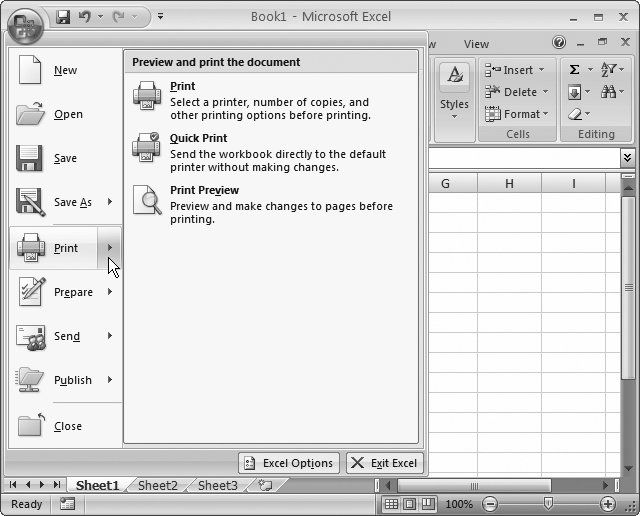Image resolution: width=640 pixels, height=516 pixels.
Task: Toggle Page Break Preview view button
Action: [x=428, y=504]
